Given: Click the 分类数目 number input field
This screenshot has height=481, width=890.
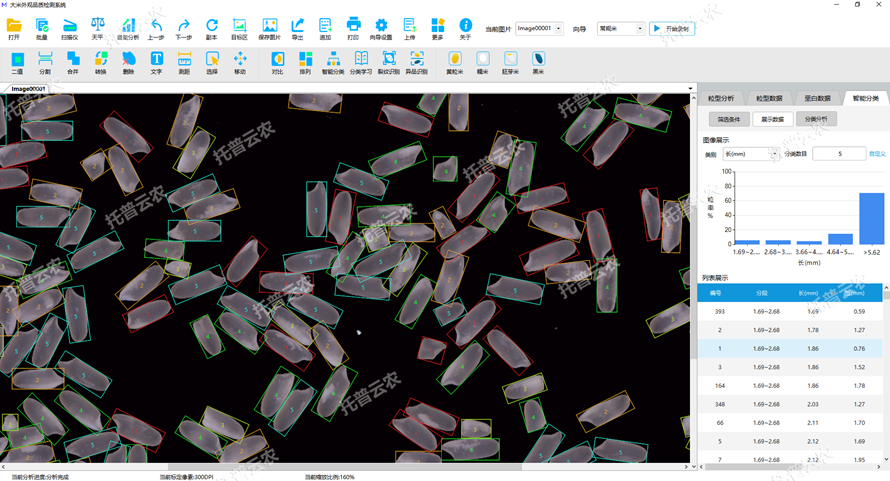Looking at the screenshot, I should pyautogui.click(x=838, y=154).
